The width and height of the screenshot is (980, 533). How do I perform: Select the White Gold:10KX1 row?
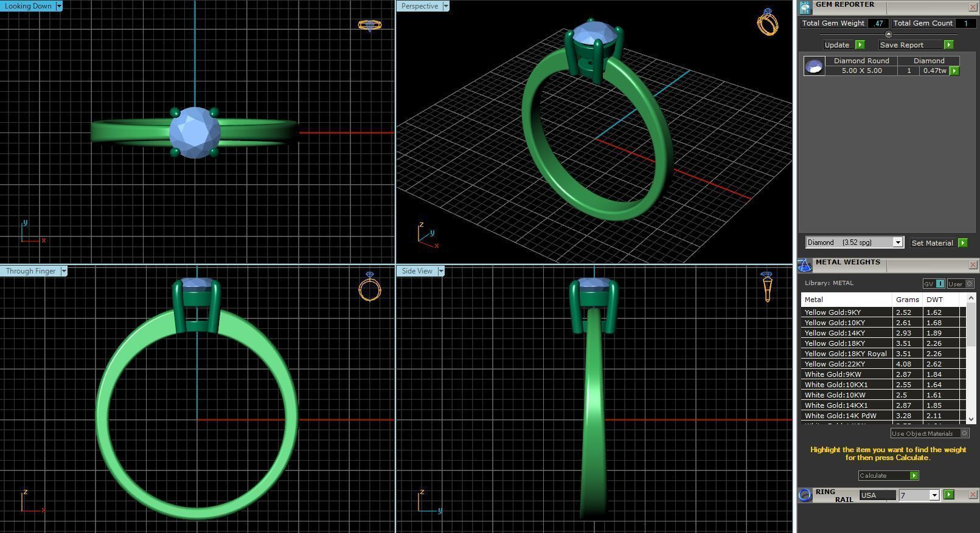tap(883, 385)
